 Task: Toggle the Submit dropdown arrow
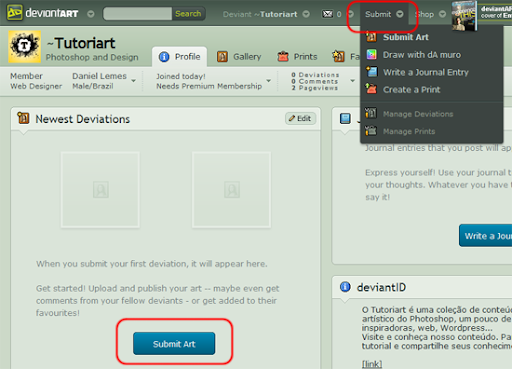tap(400, 14)
